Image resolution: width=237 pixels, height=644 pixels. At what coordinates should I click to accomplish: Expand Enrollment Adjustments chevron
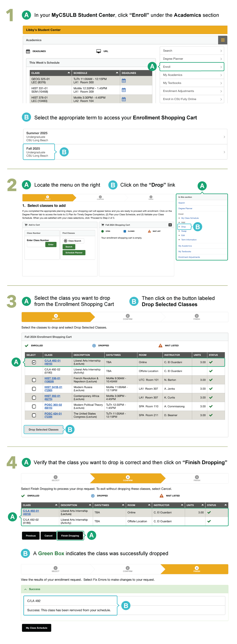tap(221, 91)
